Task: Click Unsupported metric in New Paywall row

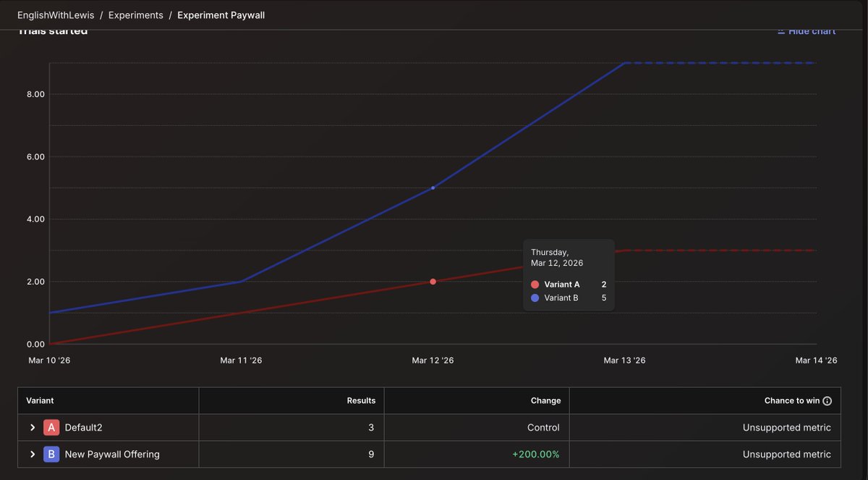Action: (x=787, y=455)
